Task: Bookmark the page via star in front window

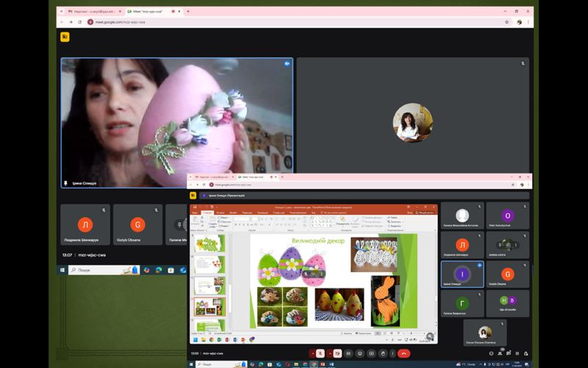Action: coord(512,185)
